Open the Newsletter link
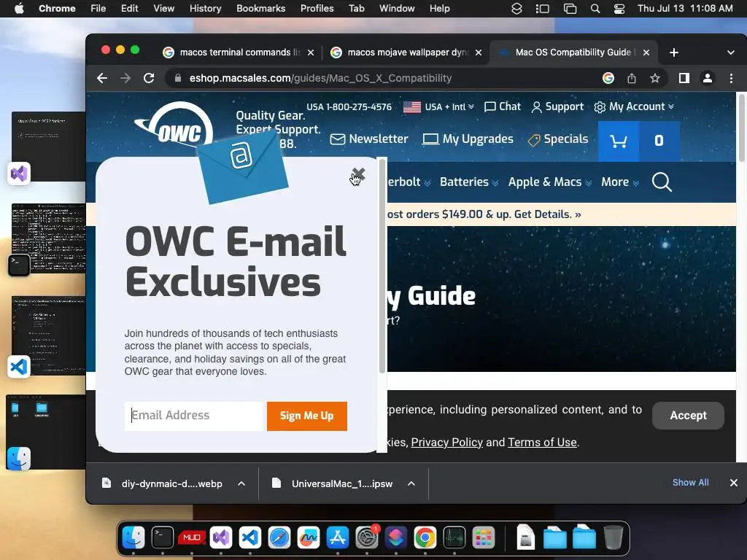This screenshot has height=560, width=747. coord(369,139)
